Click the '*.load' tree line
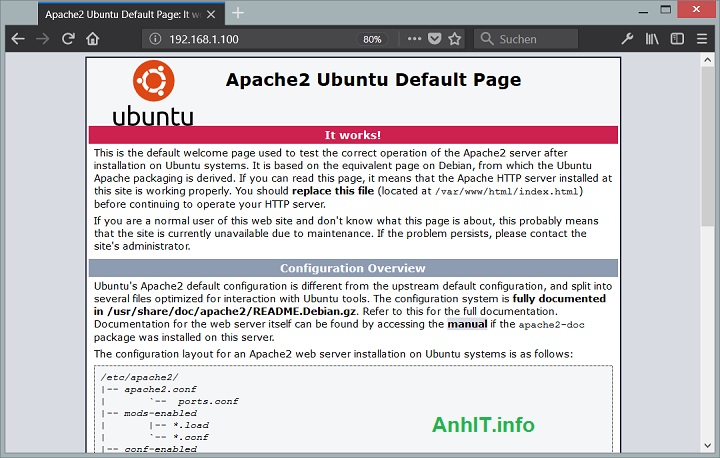The image size is (720, 458). click(x=191, y=425)
